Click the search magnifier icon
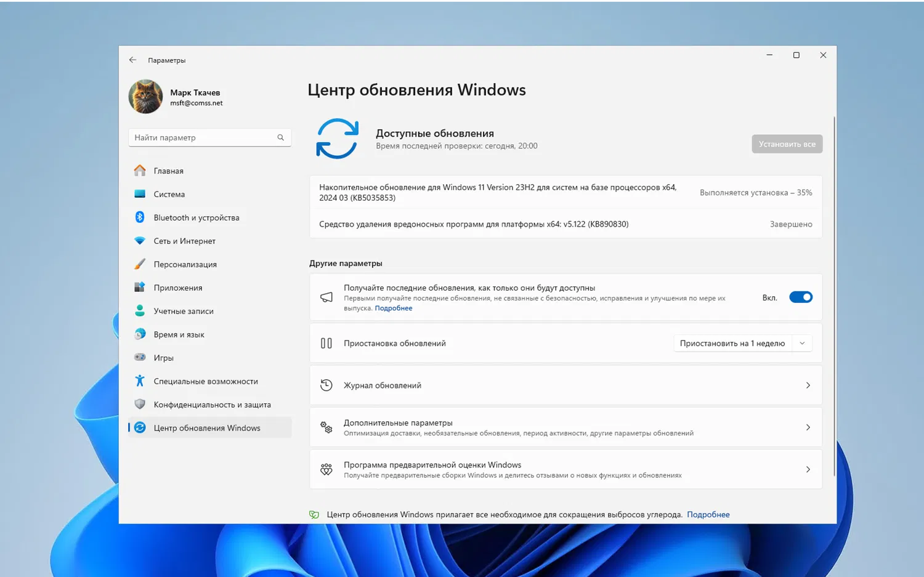924x577 pixels. click(280, 137)
